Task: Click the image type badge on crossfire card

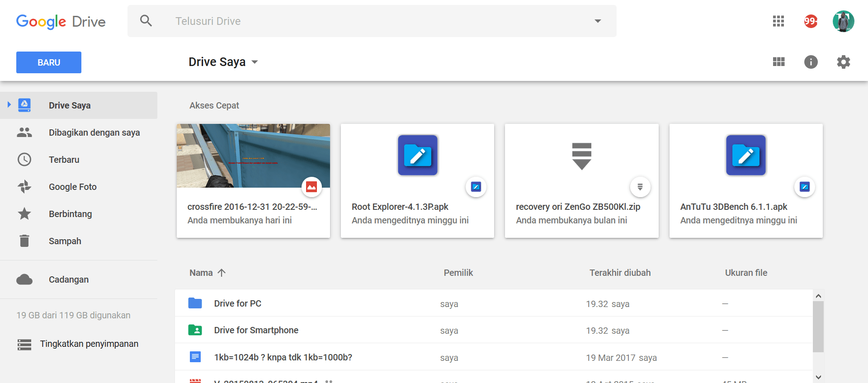Action: coord(311,187)
